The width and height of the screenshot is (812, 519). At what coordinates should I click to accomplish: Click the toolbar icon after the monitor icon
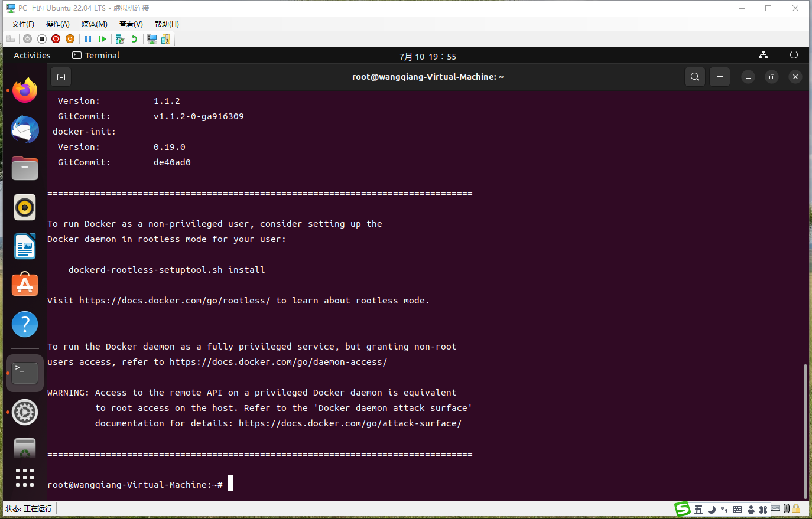tap(165, 39)
